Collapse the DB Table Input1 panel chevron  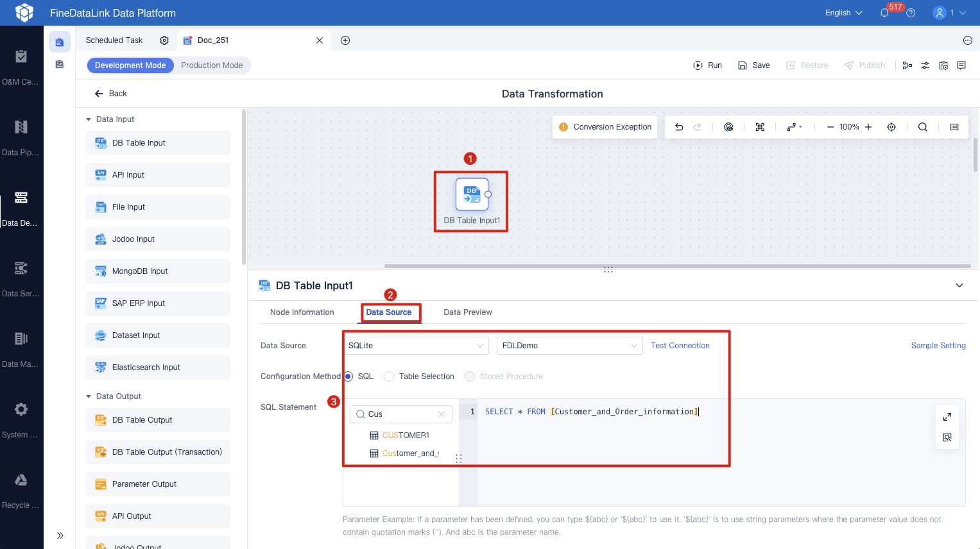pyautogui.click(x=959, y=285)
